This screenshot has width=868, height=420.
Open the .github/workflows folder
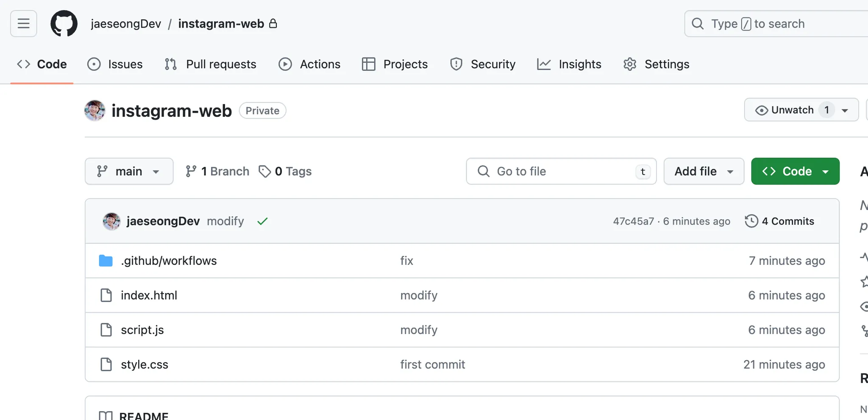click(169, 260)
